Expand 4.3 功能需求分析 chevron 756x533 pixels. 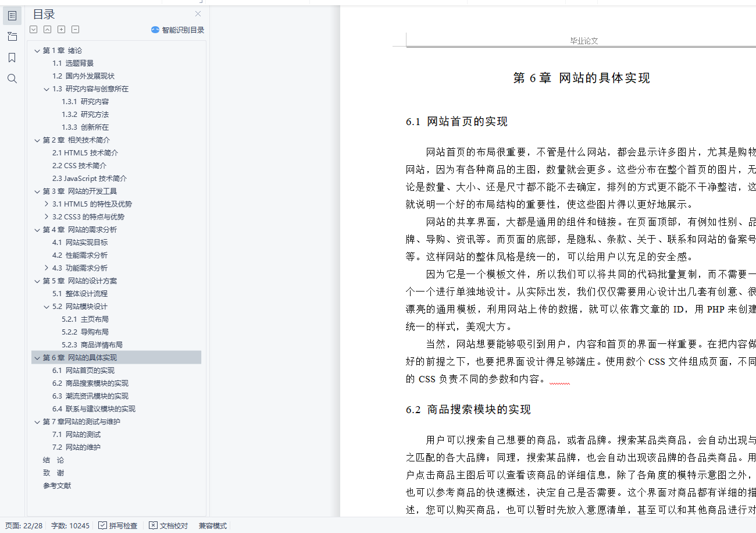point(47,268)
